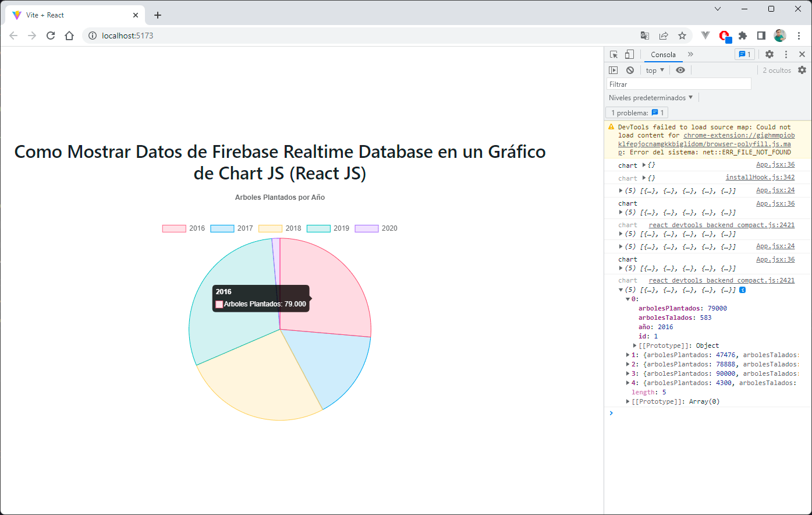Toggle the browser side panel
This screenshot has height=515, width=812.
click(x=761, y=36)
